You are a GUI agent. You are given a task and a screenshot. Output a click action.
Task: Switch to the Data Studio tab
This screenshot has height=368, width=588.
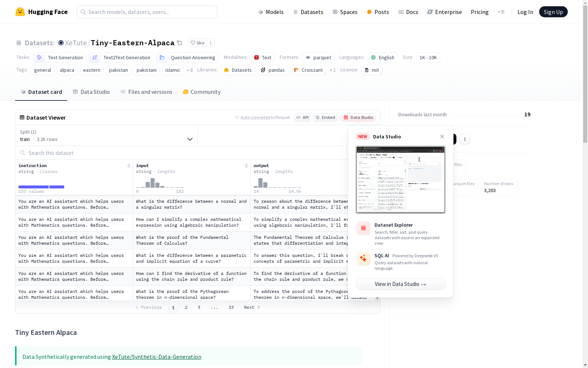click(92, 92)
